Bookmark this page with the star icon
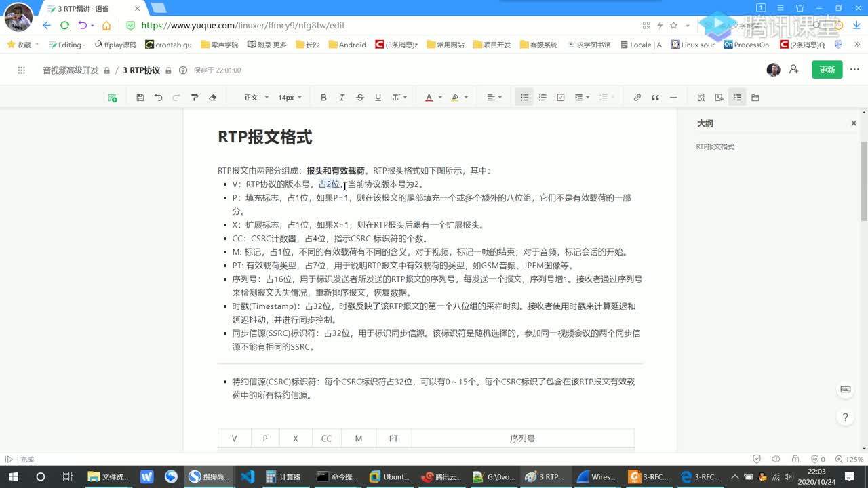Image resolution: width=868 pixels, height=488 pixels. pyautogui.click(x=673, y=25)
